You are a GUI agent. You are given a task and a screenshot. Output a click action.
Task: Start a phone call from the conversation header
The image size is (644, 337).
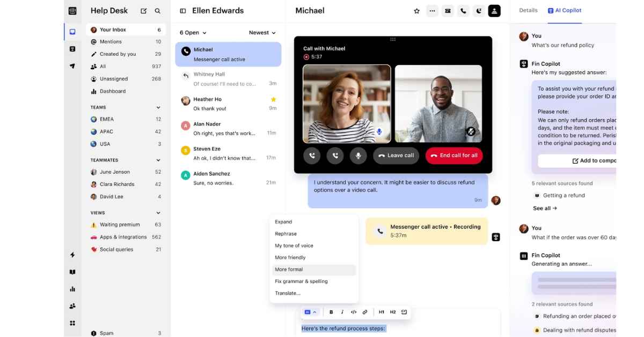click(x=463, y=10)
